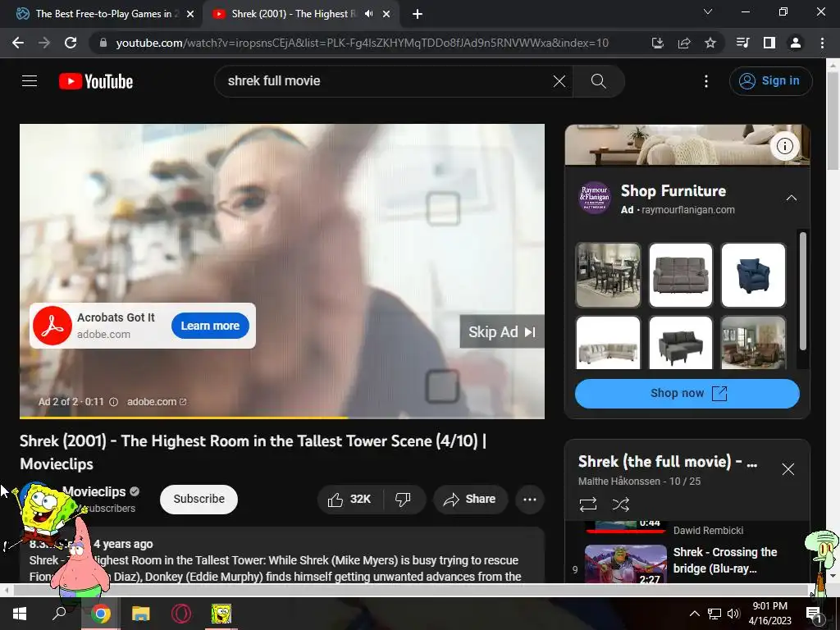Open YouTube settings three-dot menu
840x630 pixels.
click(x=706, y=81)
